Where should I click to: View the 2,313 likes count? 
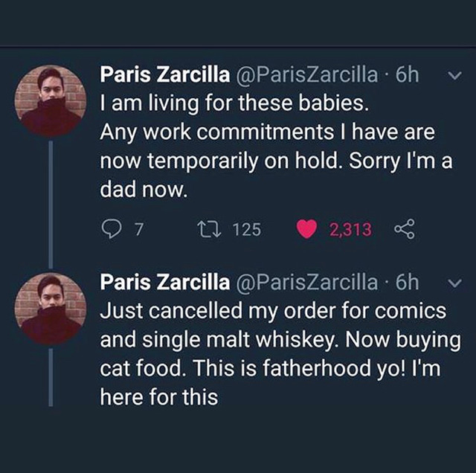point(350,230)
